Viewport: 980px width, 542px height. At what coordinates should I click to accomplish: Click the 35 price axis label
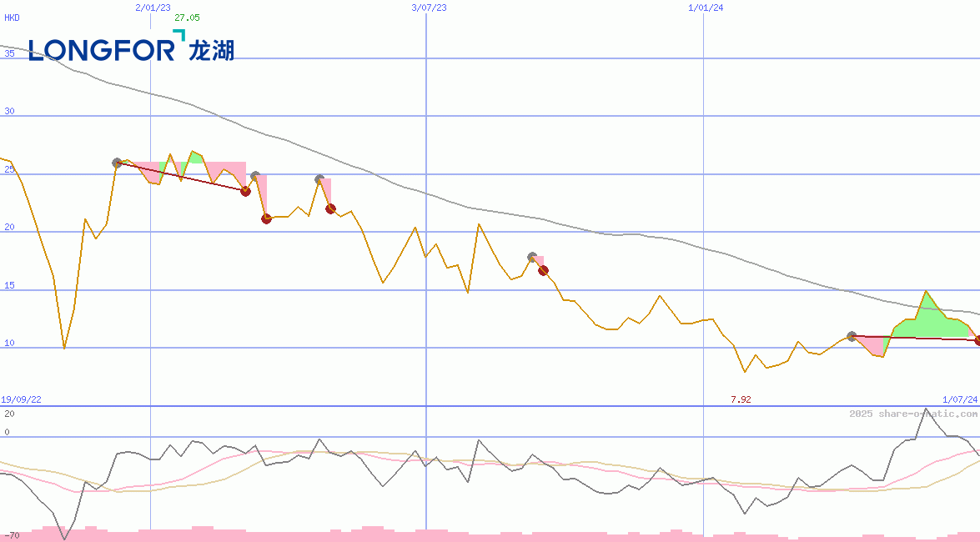9,53
